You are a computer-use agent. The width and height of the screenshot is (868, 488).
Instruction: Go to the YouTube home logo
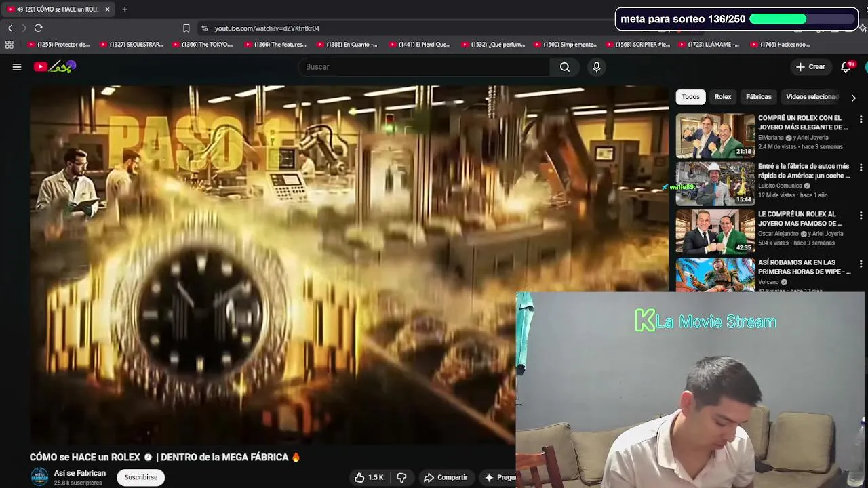point(55,66)
